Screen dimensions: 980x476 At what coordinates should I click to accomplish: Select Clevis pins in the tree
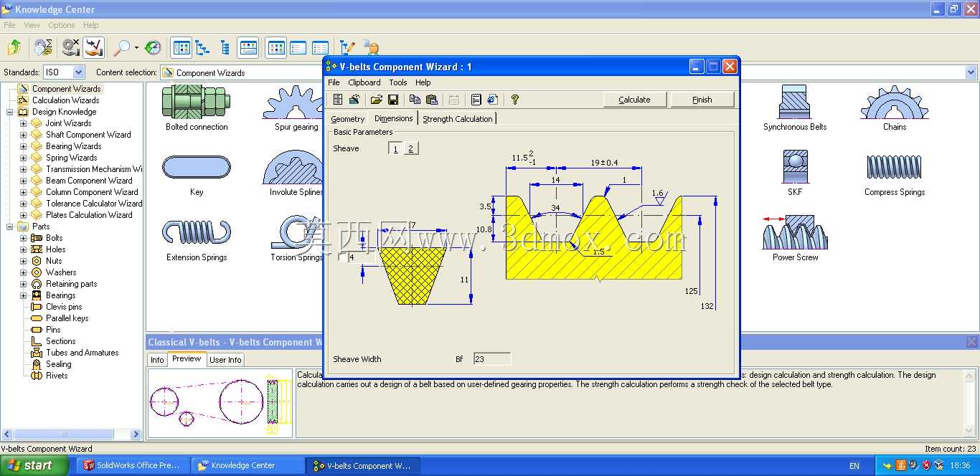(64, 307)
